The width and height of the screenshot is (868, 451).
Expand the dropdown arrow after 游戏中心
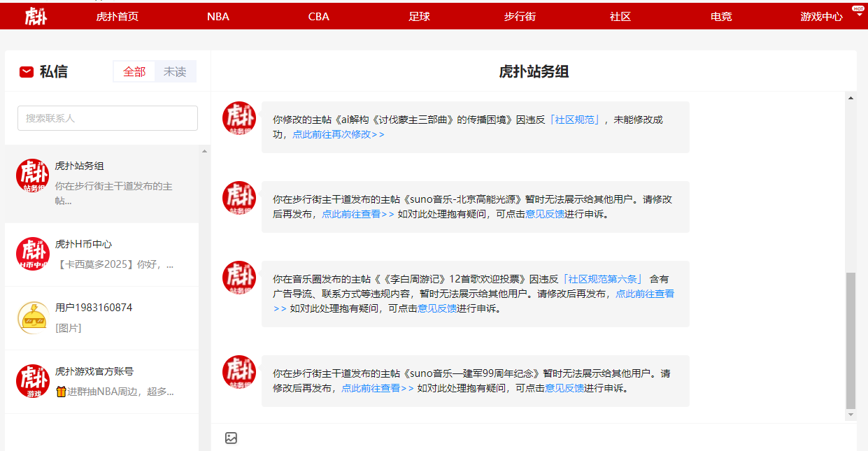coord(859,16)
